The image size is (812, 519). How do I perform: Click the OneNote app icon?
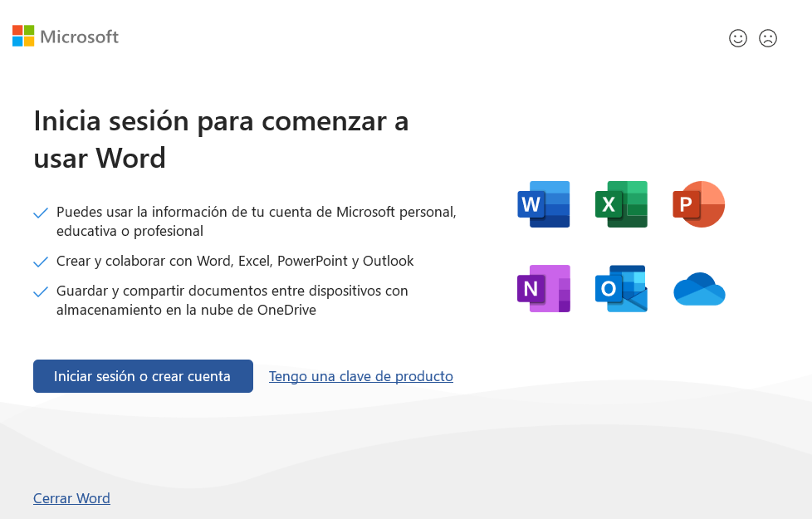[x=543, y=288]
